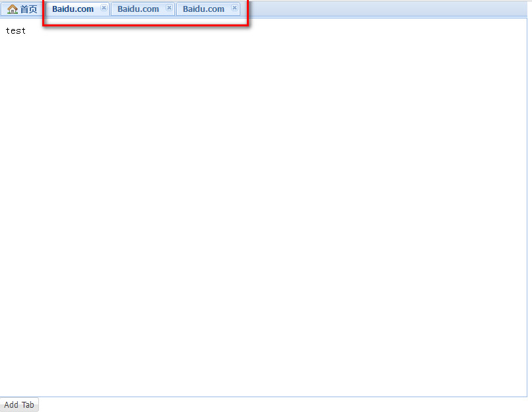Click the 'test' text in the panel

[x=16, y=31]
